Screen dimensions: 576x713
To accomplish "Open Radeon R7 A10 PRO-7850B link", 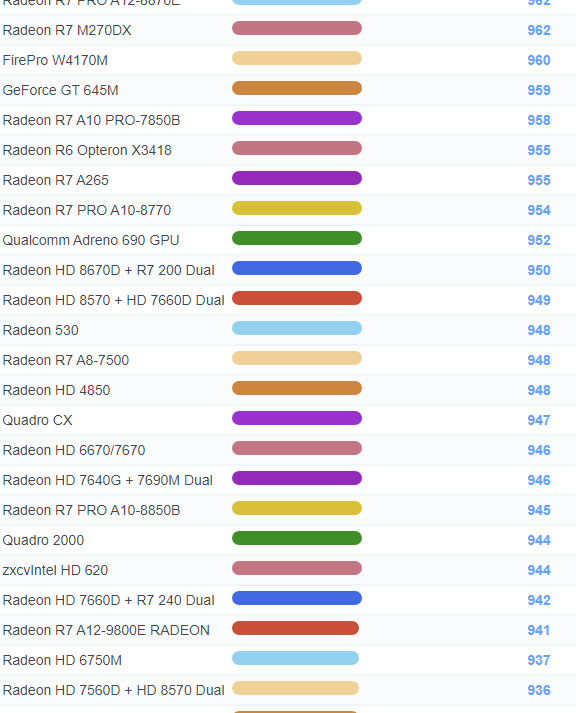I will click(x=91, y=120).
